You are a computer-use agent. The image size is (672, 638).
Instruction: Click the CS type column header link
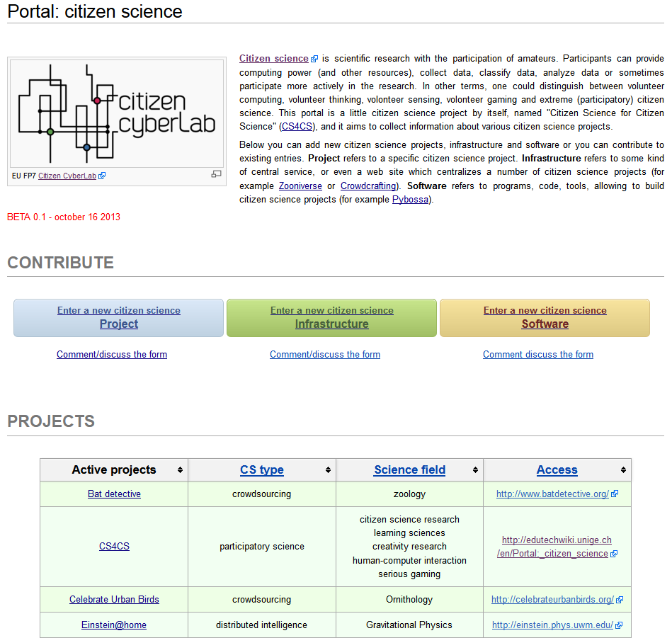click(261, 469)
